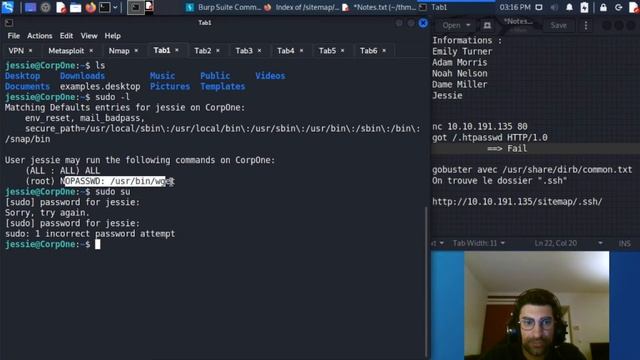The height and width of the screenshot is (360, 640).
Task: Open the file manager launcher in panel
Action: pyautogui.click(x=76, y=7)
